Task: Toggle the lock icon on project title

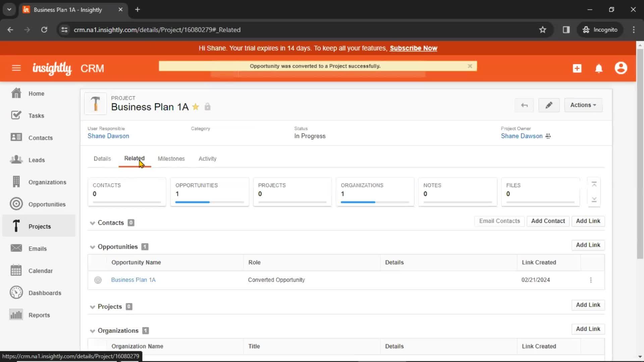Action: click(207, 107)
